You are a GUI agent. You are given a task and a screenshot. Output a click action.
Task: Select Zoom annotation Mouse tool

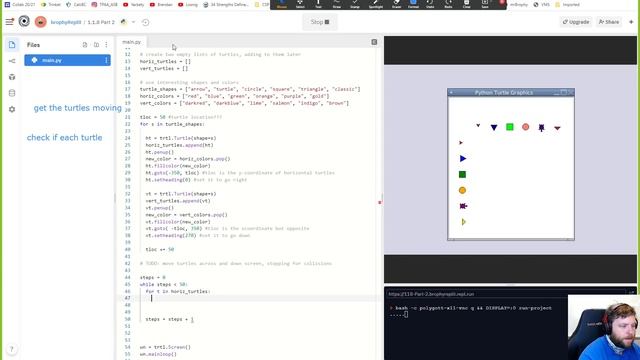[x=281, y=4]
